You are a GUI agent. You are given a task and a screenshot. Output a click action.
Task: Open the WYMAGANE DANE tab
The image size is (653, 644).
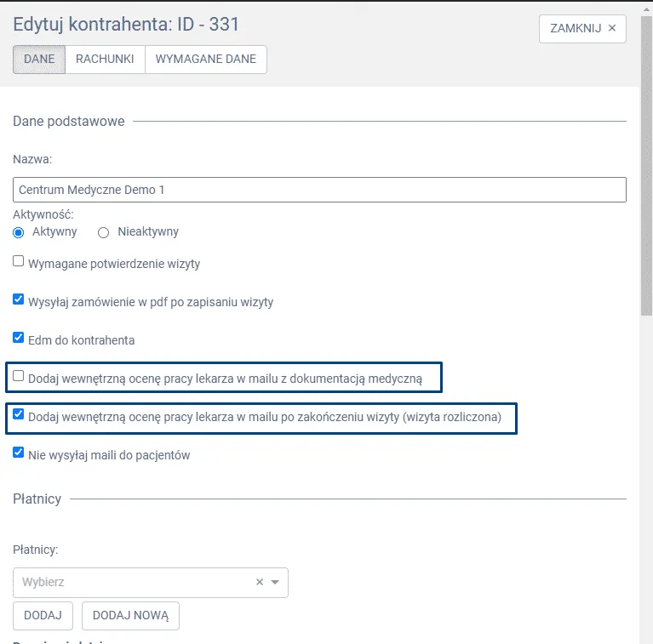click(x=206, y=60)
